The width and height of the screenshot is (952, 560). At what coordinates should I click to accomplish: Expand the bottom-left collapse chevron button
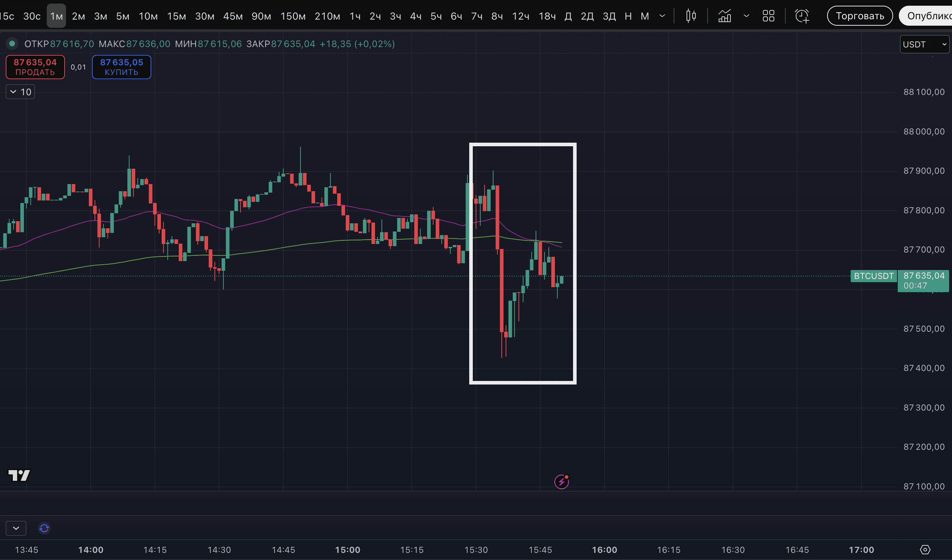tap(16, 528)
